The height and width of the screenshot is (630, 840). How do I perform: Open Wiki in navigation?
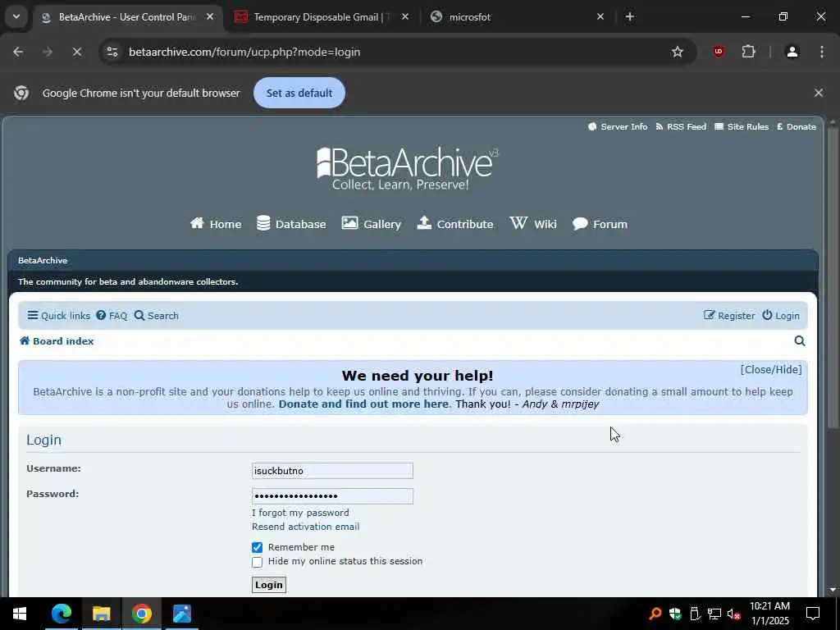point(533,224)
